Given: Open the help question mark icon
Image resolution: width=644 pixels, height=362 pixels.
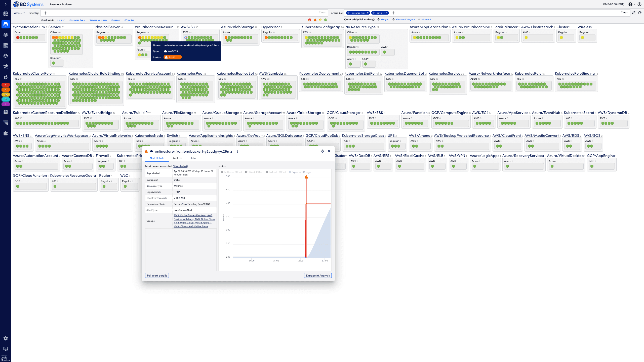Looking at the screenshot, I should pyautogui.click(x=639, y=4).
